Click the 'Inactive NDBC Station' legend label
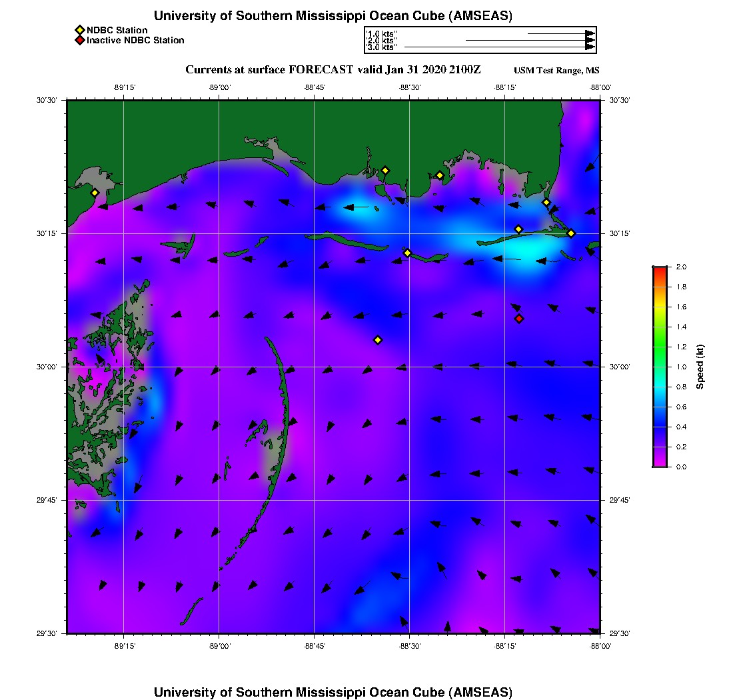The width and height of the screenshot is (733, 700). (135, 40)
